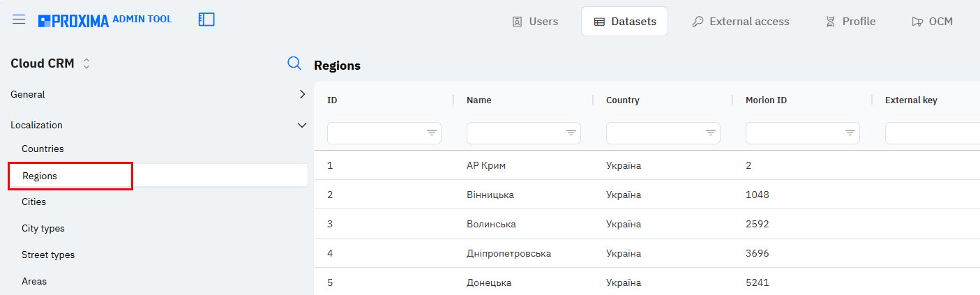Click the PROXIMA Admin Tool logo
This screenshot has height=295, width=980.
(x=105, y=20)
